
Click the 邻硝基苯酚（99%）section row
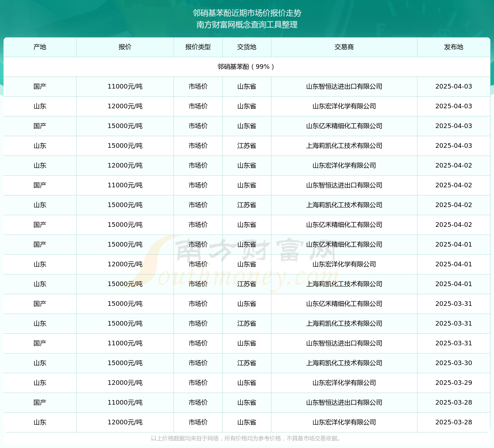[x=247, y=67]
